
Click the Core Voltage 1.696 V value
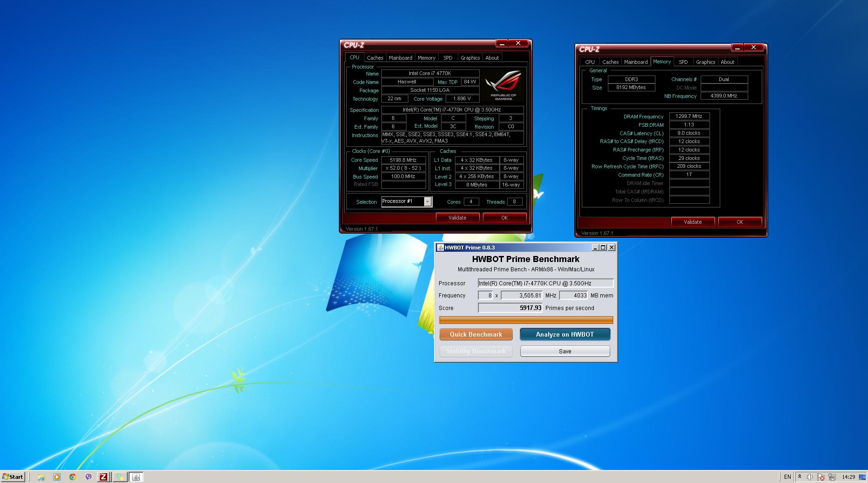[462, 98]
